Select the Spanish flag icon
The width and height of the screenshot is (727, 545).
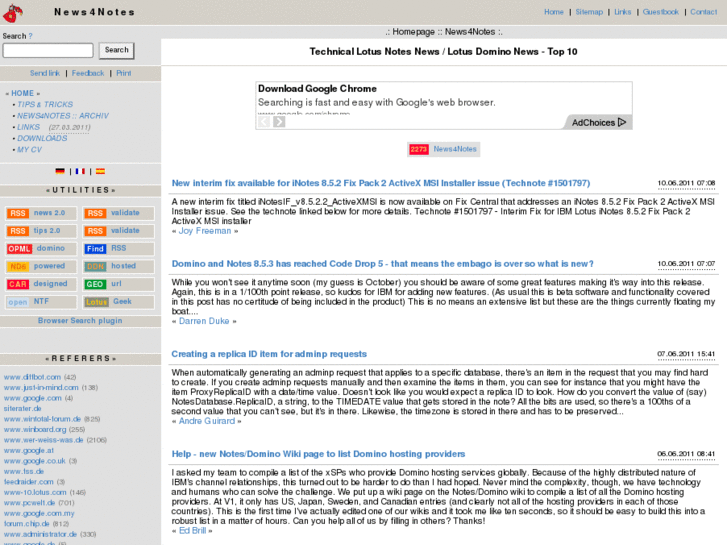pos(100,171)
